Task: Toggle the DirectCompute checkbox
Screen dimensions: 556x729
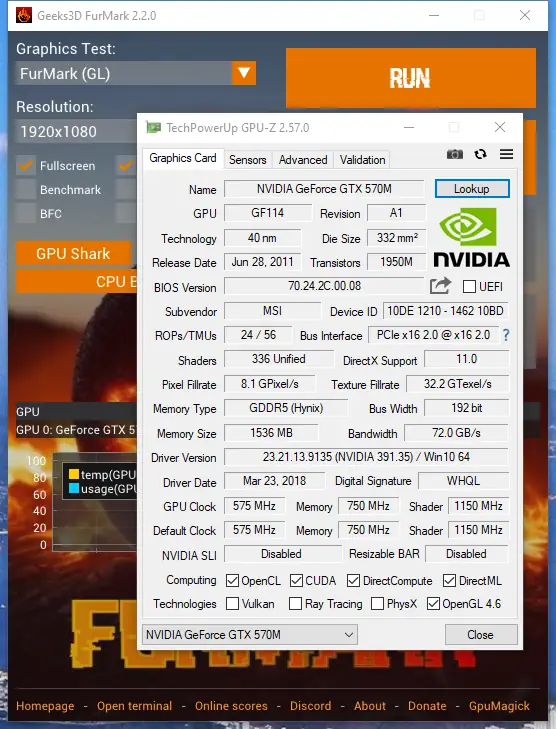Action: point(353,580)
